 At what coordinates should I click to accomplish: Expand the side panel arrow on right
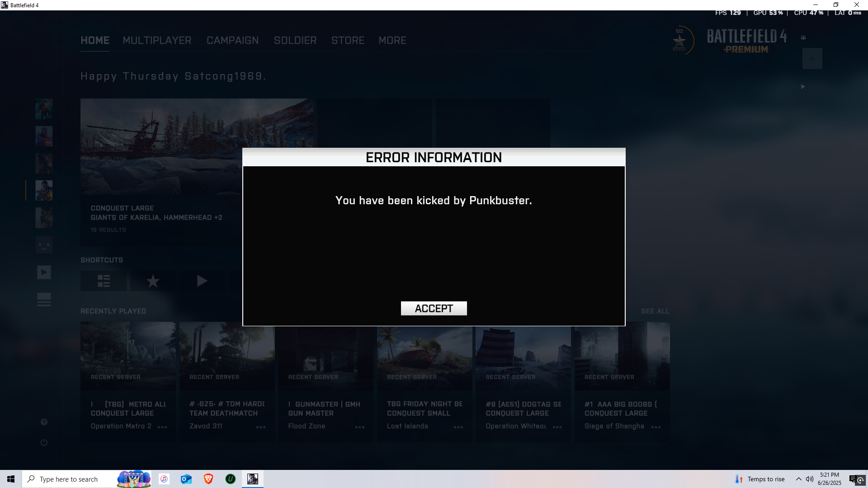coord(803,86)
